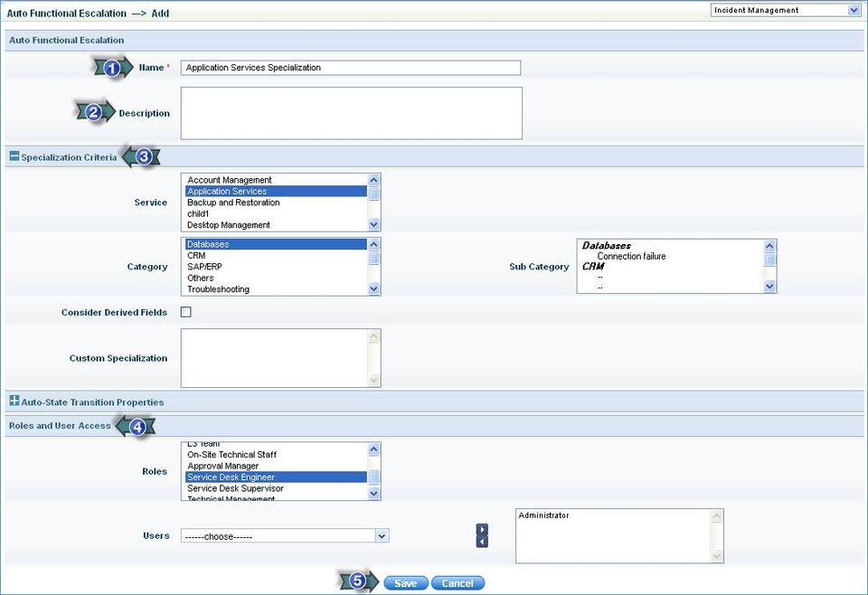Click the Name input field
868x595 pixels.
point(351,68)
